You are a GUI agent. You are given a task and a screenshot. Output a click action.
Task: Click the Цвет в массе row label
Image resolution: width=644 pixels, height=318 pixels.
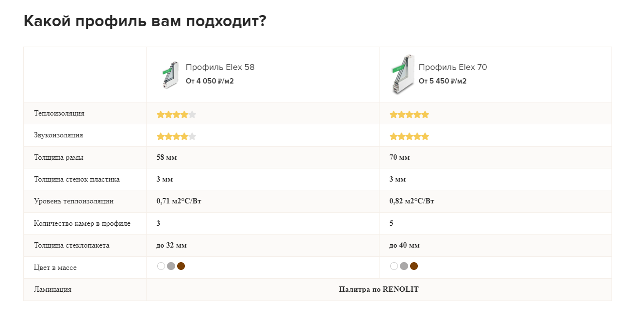(55, 268)
